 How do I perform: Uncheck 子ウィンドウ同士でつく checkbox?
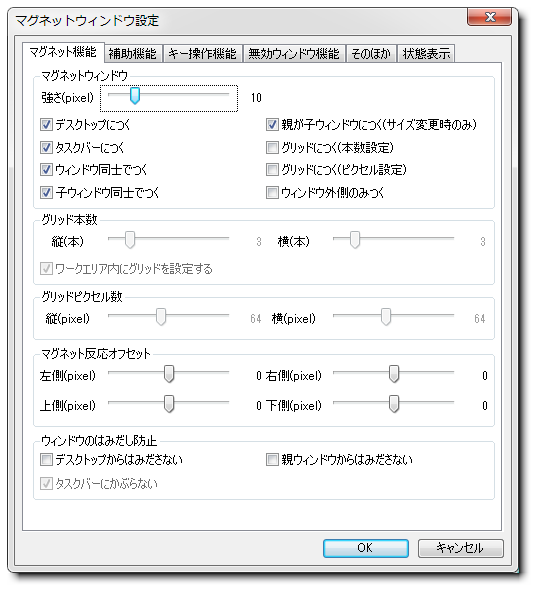click(x=46, y=193)
